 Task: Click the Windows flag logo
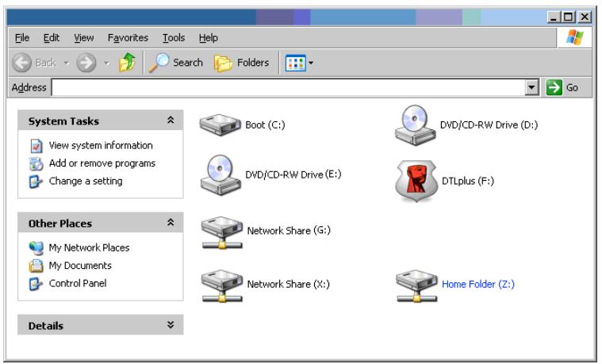click(575, 37)
